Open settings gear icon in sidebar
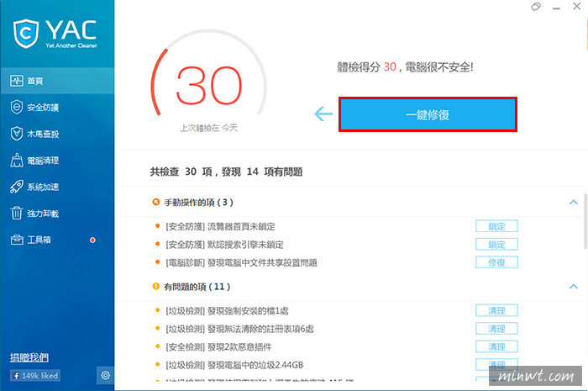 coord(105,375)
